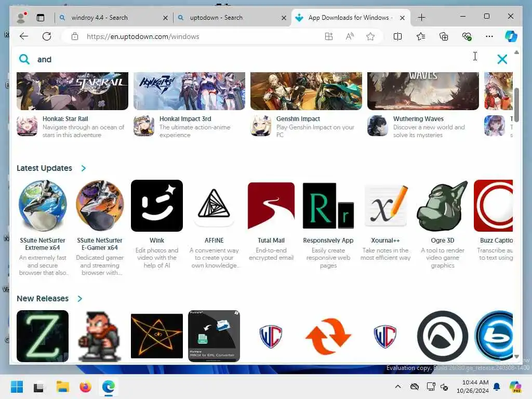Viewport: 532px width, 399px height.
Task: Click the Wuthering Waves small character icon
Action: 378,126
